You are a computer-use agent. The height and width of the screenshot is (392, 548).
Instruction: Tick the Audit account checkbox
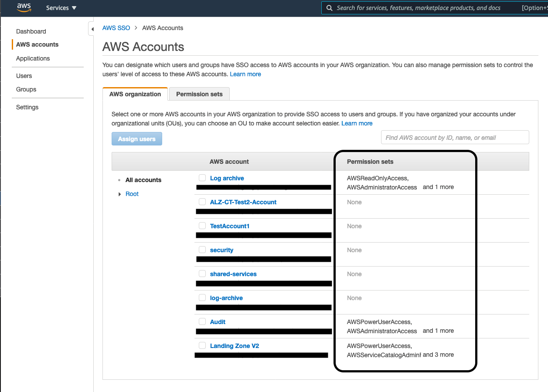pyautogui.click(x=202, y=321)
